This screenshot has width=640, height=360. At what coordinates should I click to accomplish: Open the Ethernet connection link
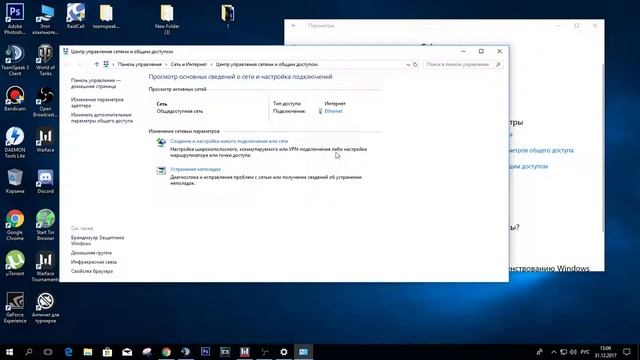click(333, 111)
